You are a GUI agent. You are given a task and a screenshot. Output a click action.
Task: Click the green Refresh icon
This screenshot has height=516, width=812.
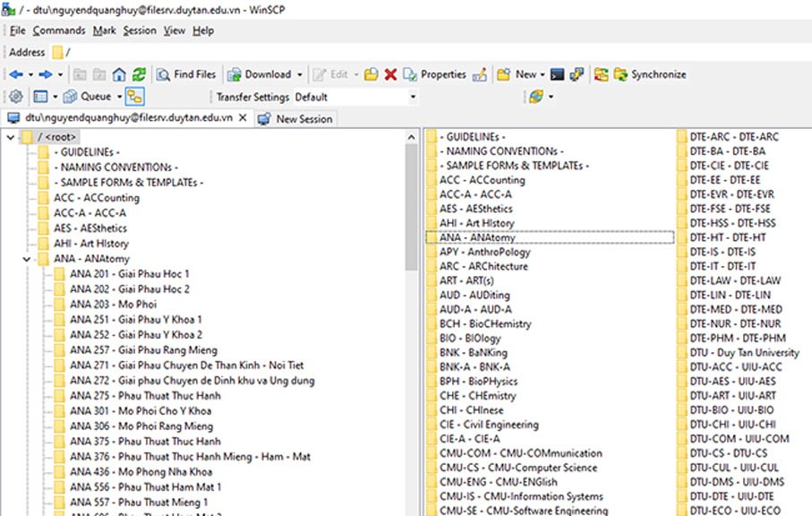[x=139, y=74]
